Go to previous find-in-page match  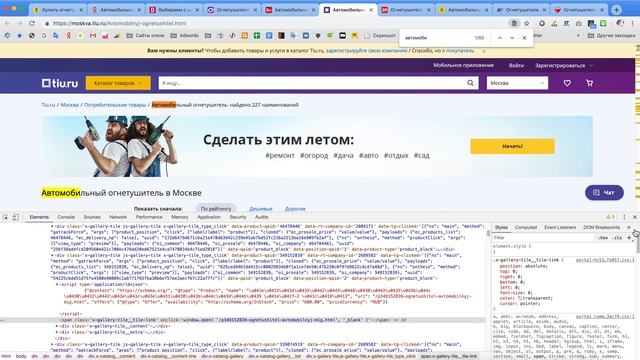(x=500, y=38)
